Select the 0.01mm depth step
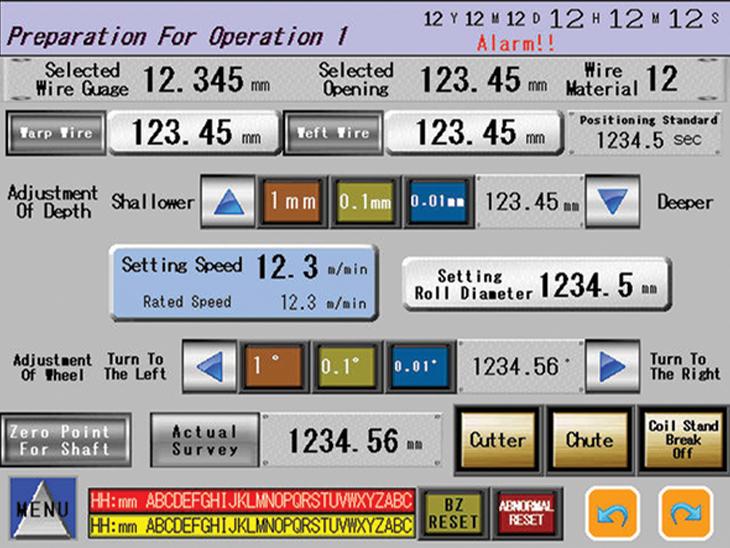730x548 pixels. click(x=435, y=202)
